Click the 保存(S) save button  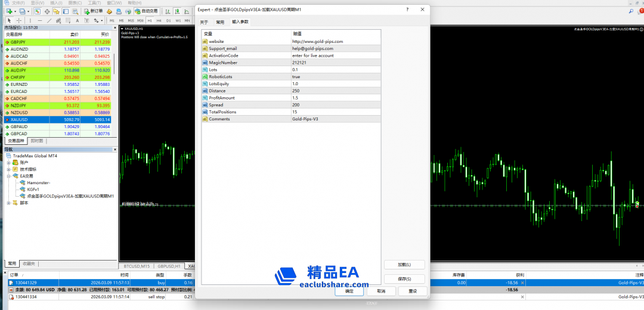click(404, 279)
